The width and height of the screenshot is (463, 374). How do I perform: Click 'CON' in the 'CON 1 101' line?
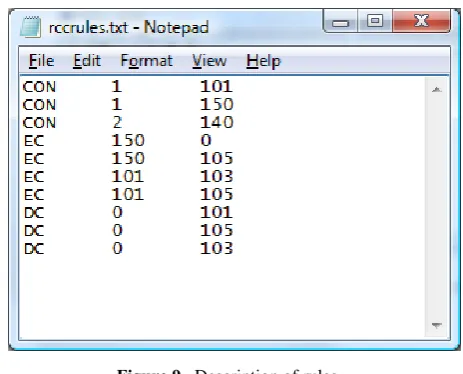pyautogui.click(x=39, y=87)
